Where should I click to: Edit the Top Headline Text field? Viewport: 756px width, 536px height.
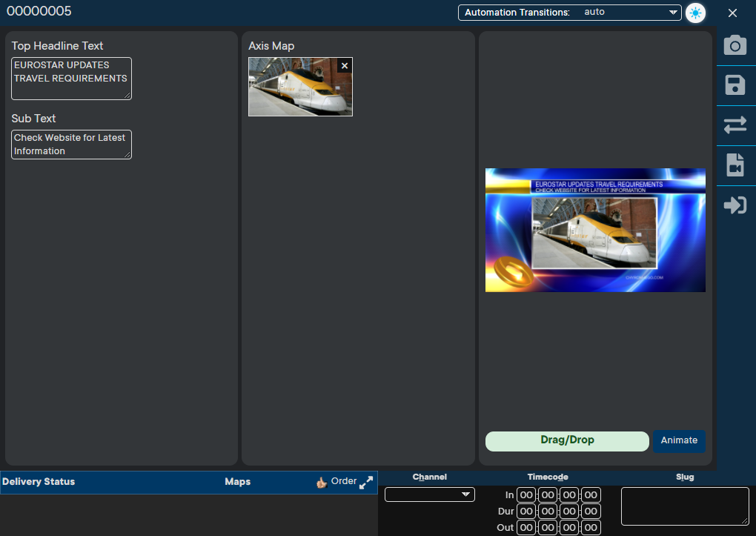71,79
